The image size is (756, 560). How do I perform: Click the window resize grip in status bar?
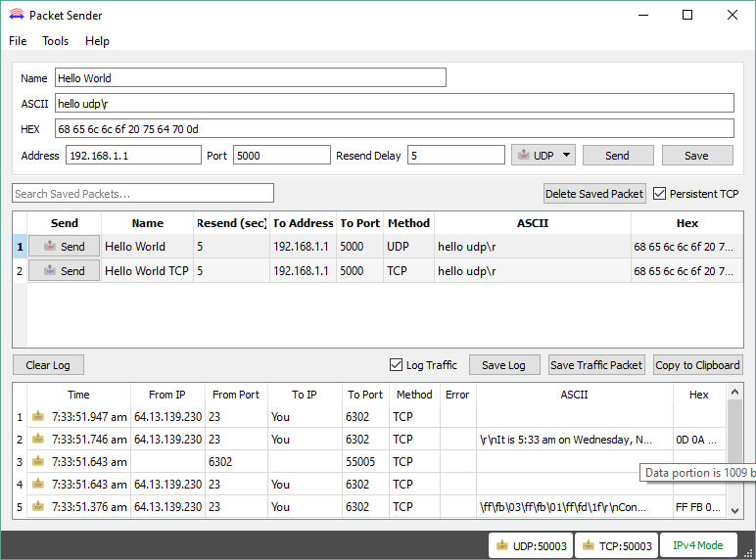point(749,553)
